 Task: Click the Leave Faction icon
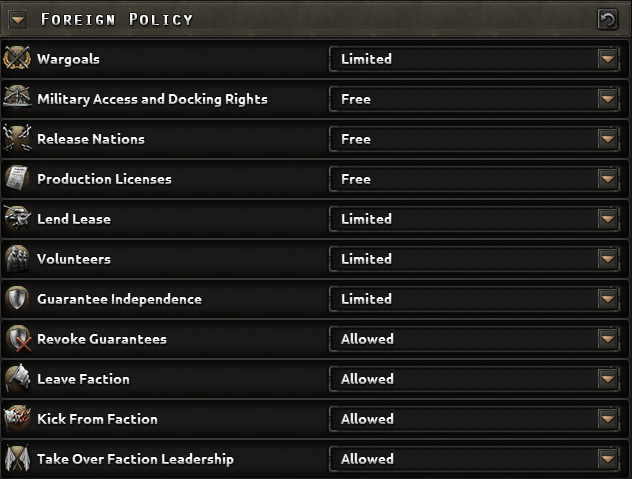tap(17, 379)
